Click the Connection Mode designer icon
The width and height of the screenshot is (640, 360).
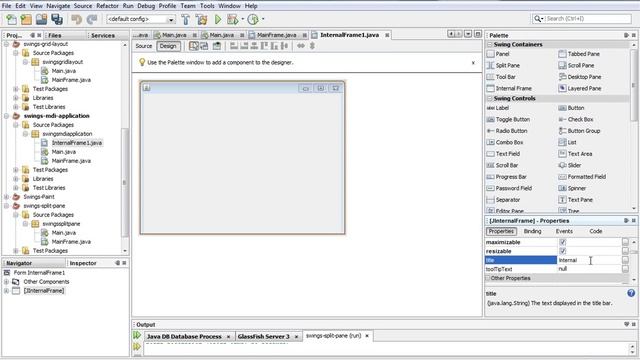point(204,46)
